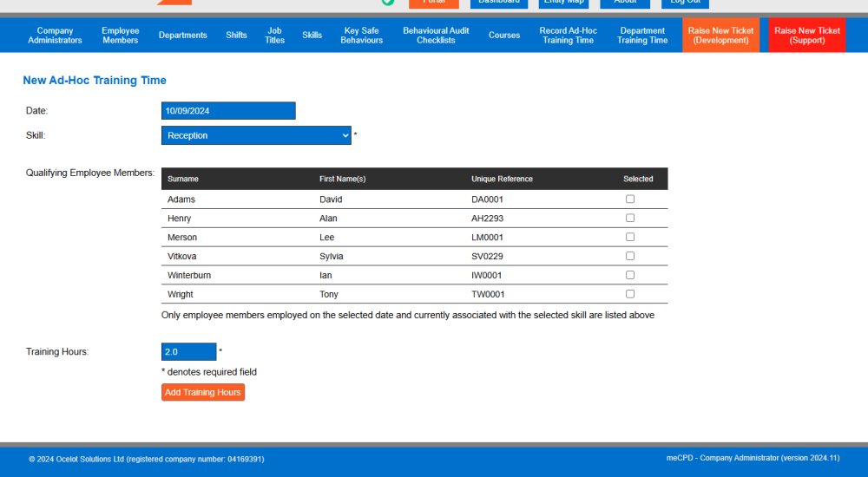Raise a new Support ticket
Image resolution: width=868 pixels, height=477 pixels.
pyautogui.click(x=807, y=36)
